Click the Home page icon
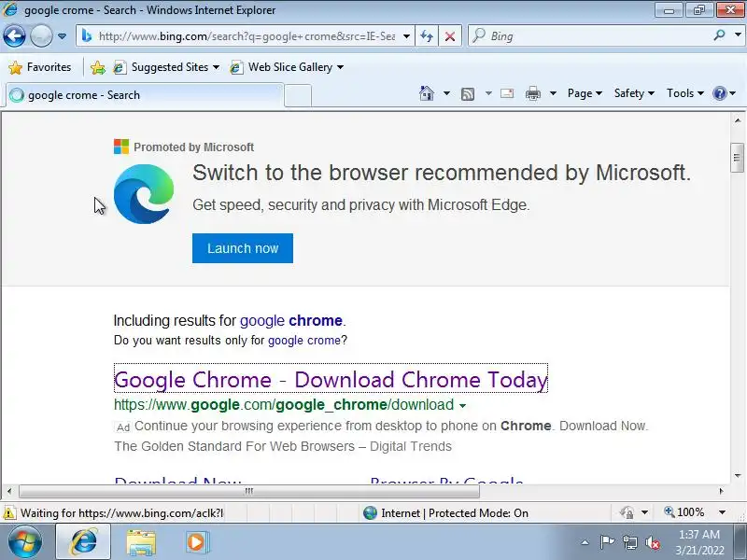 tap(427, 93)
